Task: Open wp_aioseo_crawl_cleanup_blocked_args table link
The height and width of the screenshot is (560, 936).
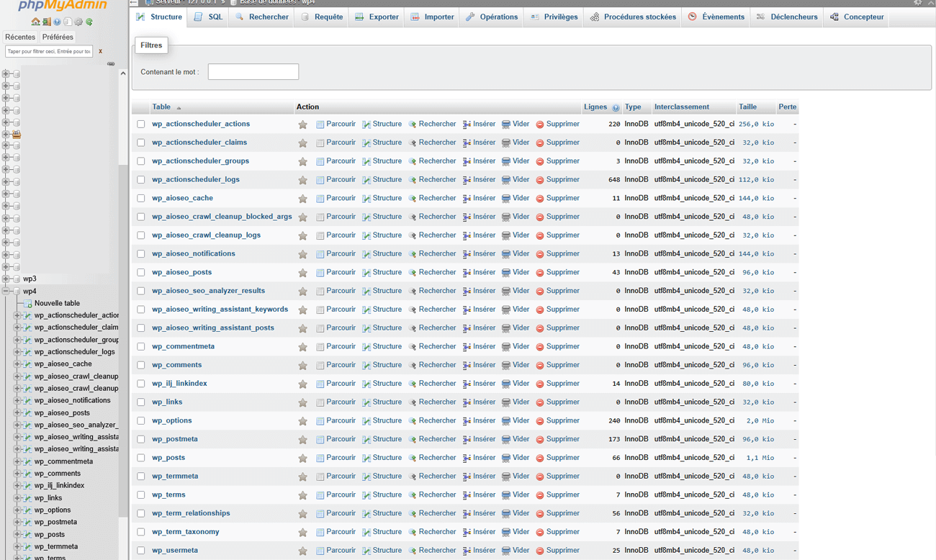Action: (x=222, y=217)
